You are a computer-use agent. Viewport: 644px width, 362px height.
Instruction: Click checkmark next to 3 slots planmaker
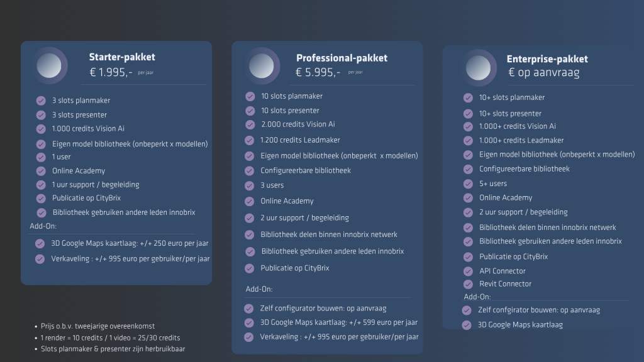pos(41,101)
